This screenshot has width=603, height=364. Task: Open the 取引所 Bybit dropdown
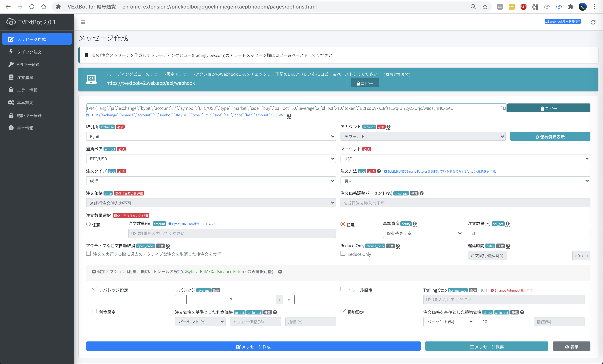coord(211,137)
